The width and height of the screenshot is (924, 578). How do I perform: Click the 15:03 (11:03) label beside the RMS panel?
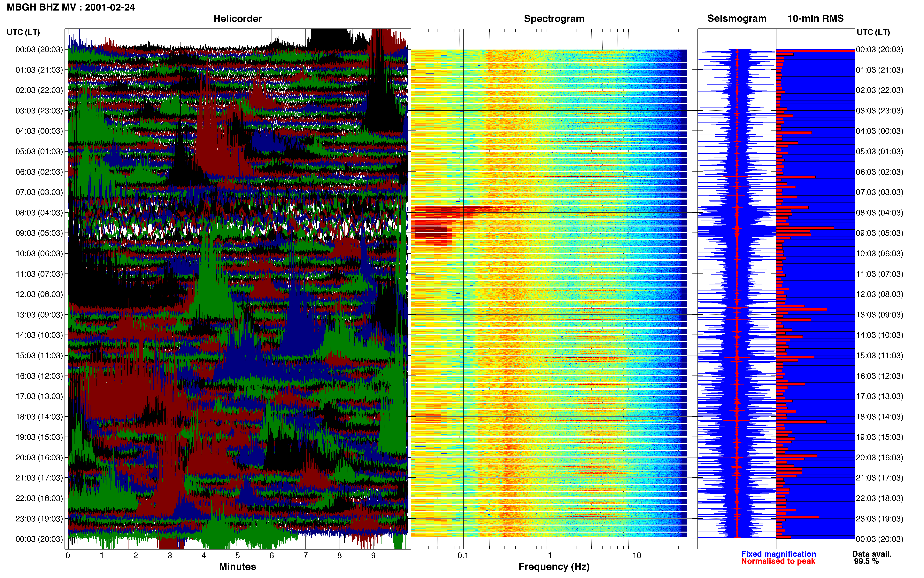(x=879, y=355)
